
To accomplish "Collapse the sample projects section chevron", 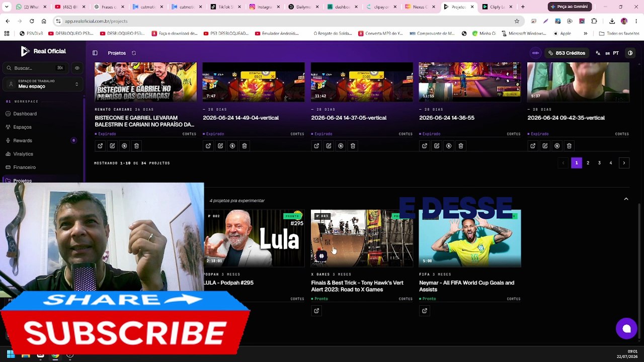I will coord(626,199).
